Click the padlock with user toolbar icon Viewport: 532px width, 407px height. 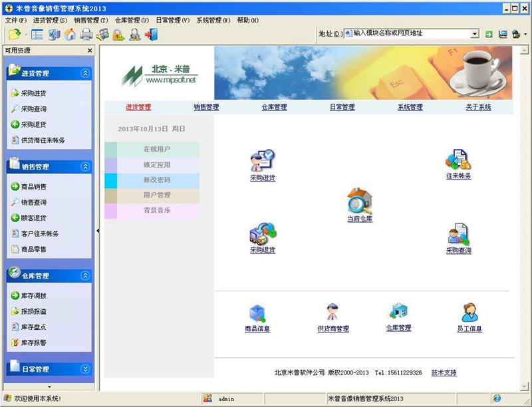tap(135, 35)
